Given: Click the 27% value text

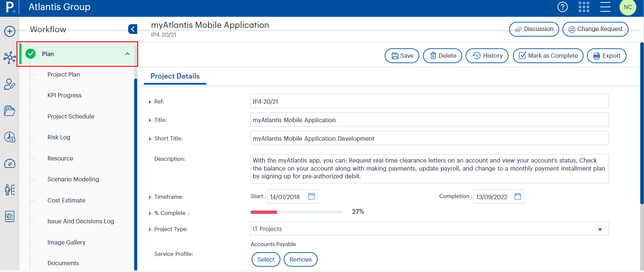Looking at the screenshot, I should (358, 212).
